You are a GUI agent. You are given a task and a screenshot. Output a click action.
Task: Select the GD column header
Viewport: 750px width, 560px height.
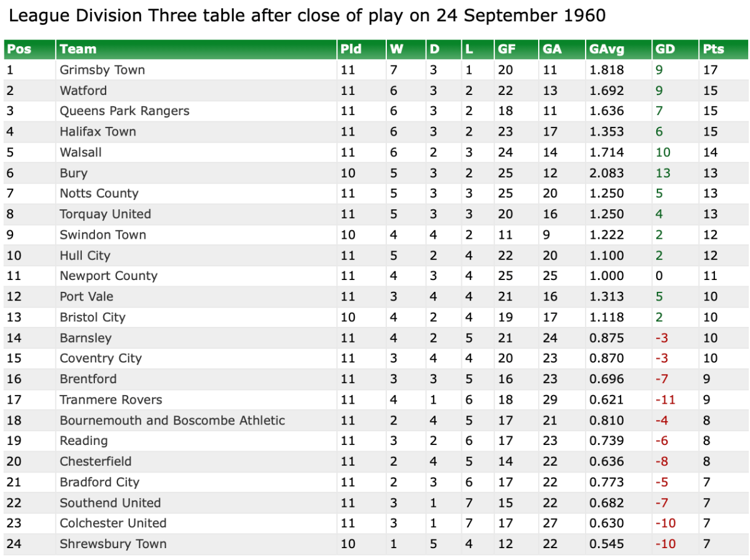663,49
